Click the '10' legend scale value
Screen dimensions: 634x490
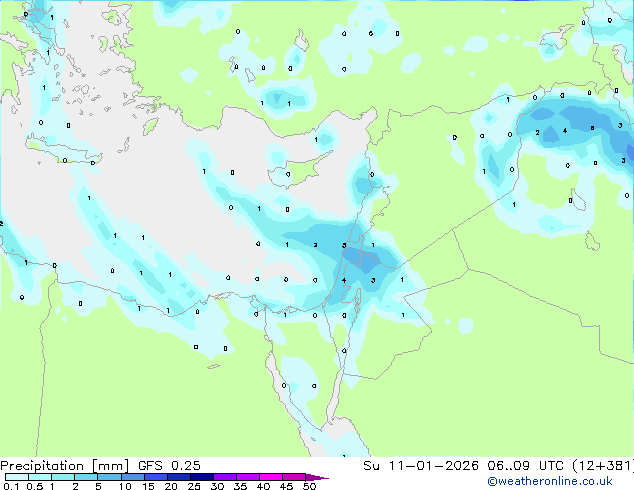[x=125, y=486]
